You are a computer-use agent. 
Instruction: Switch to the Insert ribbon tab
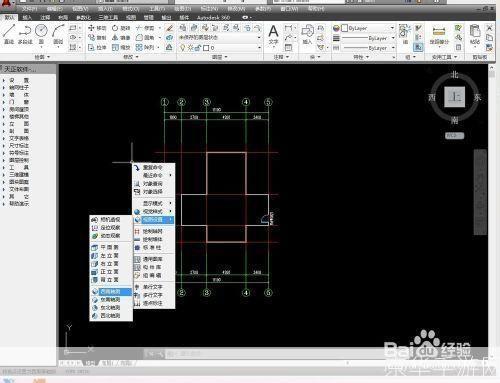click(27, 17)
